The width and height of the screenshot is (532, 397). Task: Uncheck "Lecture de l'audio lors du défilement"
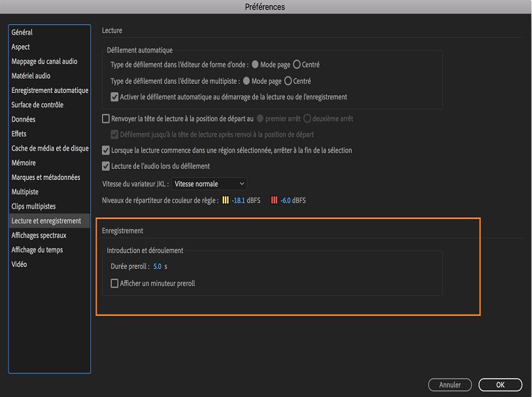tap(107, 166)
